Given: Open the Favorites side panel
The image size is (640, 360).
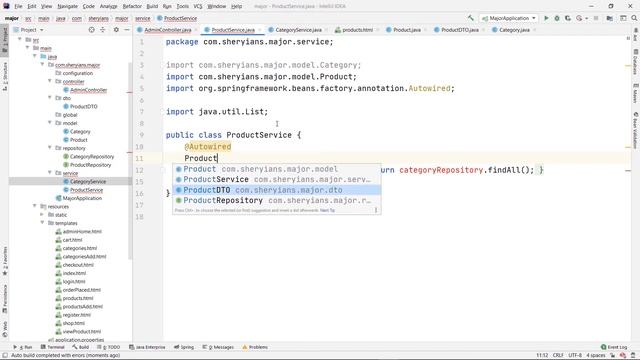Looking at the screenshot, I should pos(5,261).
